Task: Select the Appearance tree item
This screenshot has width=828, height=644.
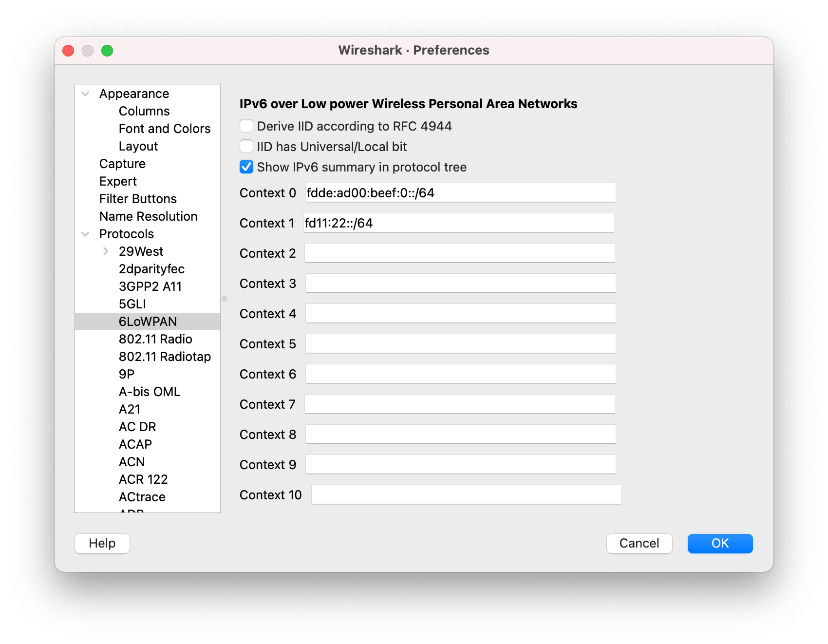Action: tap(134, 94)
